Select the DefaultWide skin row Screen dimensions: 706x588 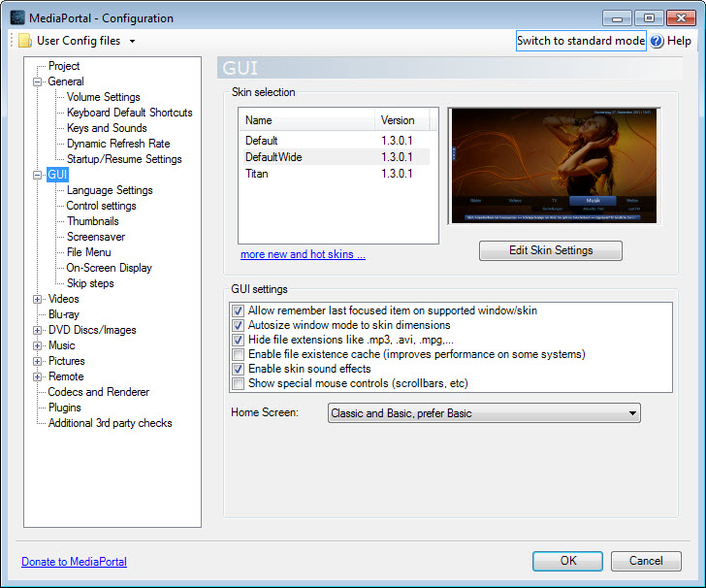point(337,157)
